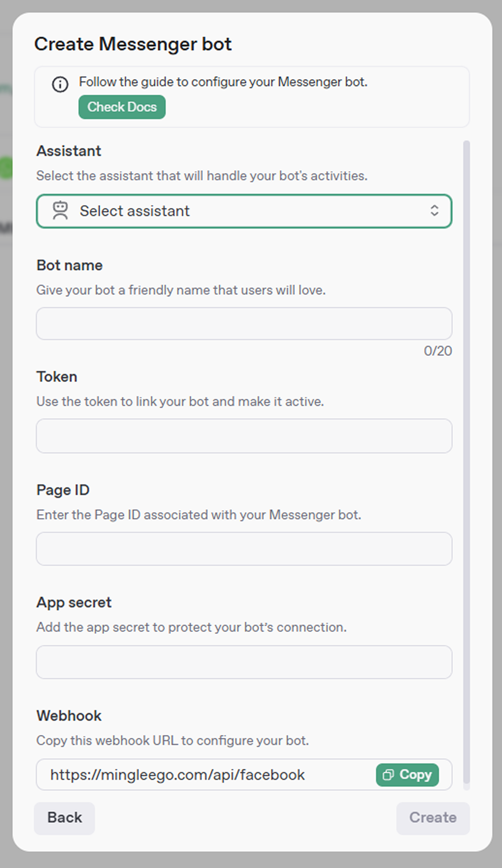Screen dimensions: 502x868
Task: Expand assistant list via up-down chevrons
Action: click(434, 211)
